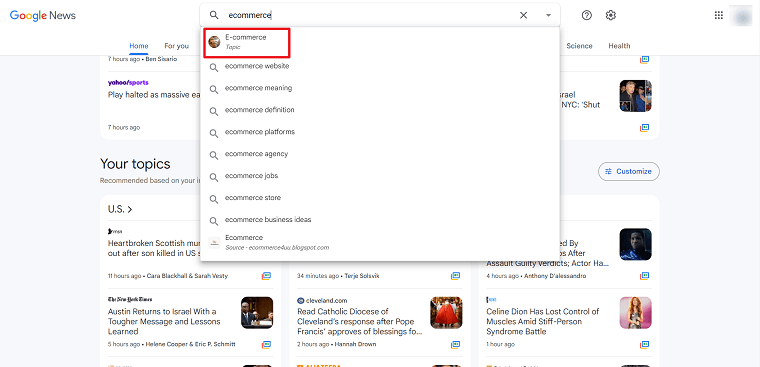This screenshot has height=367, width=760.
Task: Click full coverage icon on Austin article
Action: click(266, 345)
